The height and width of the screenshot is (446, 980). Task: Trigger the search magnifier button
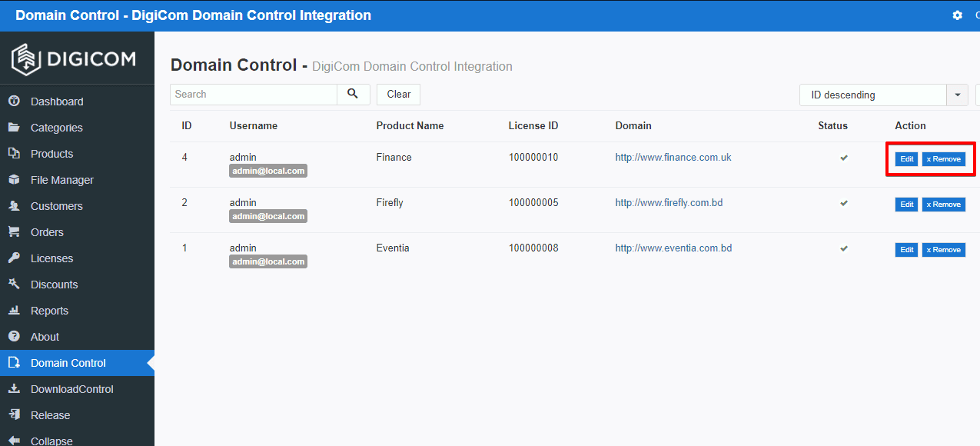coord(353,94)
